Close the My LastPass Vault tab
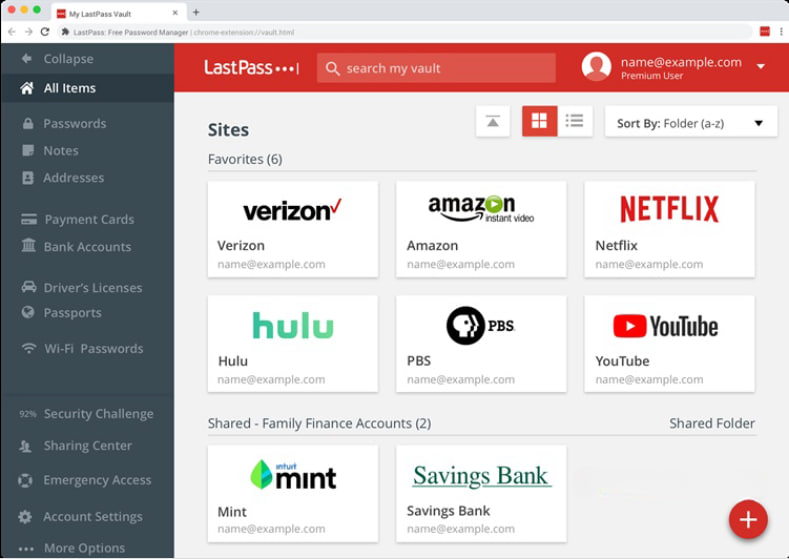Viewport: 789px width, 559px height. pyautogui.click(x=175, y=13)
